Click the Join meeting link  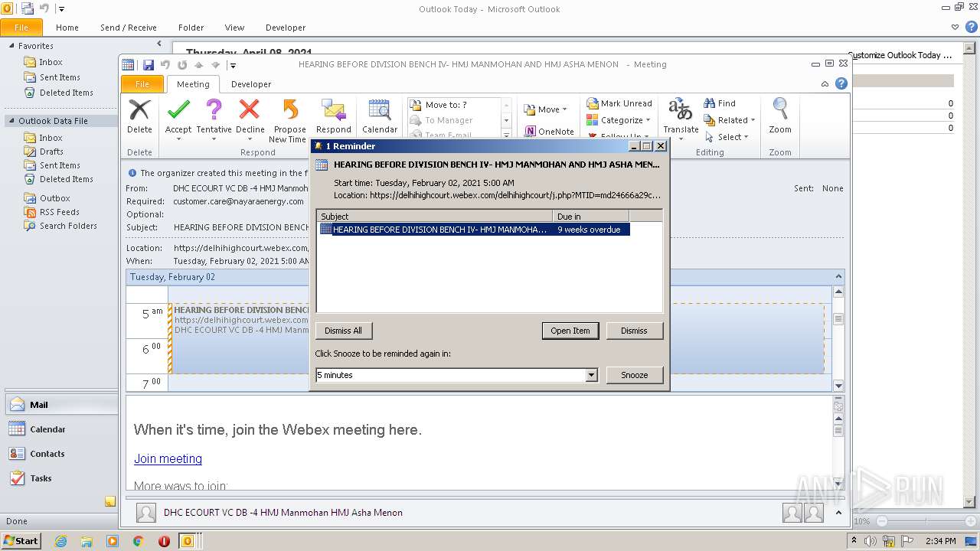pyautogui.click(x=168, y=458)
